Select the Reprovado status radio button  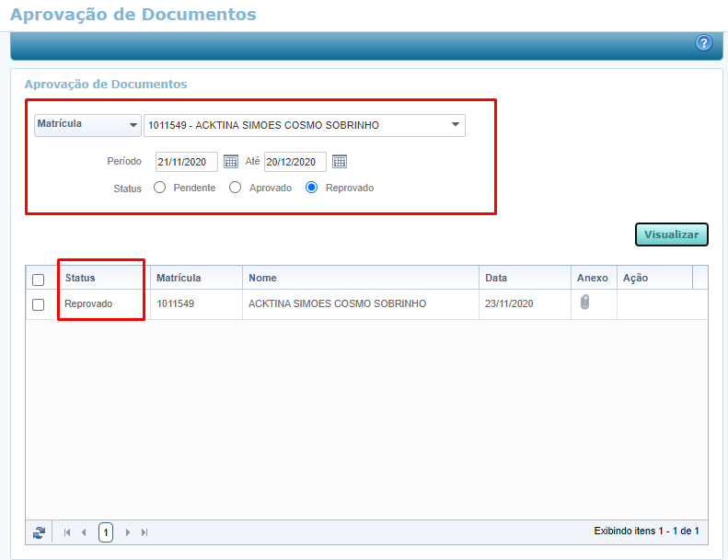(312, 188)
